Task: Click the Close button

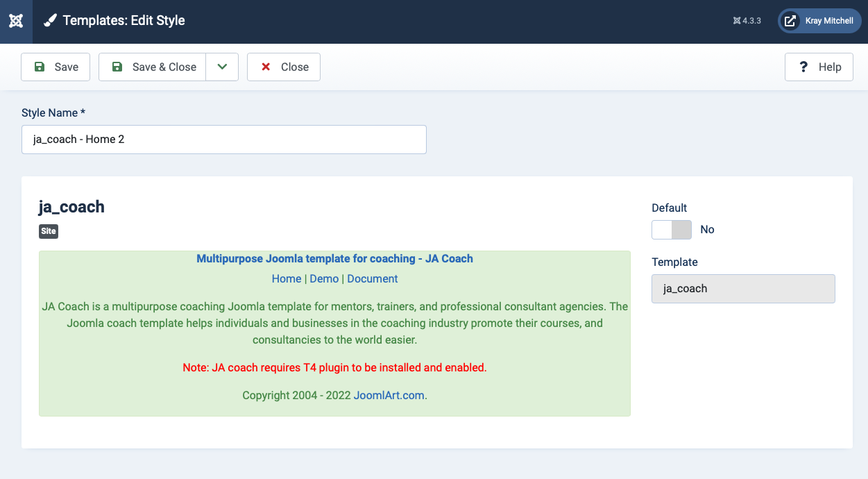Action: click(x=284, y=67)
